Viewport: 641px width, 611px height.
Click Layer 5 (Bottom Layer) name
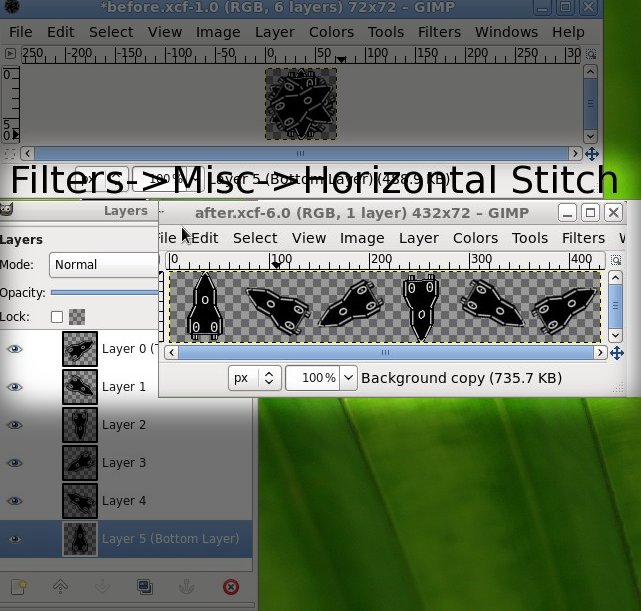click(x=170, y=539)
